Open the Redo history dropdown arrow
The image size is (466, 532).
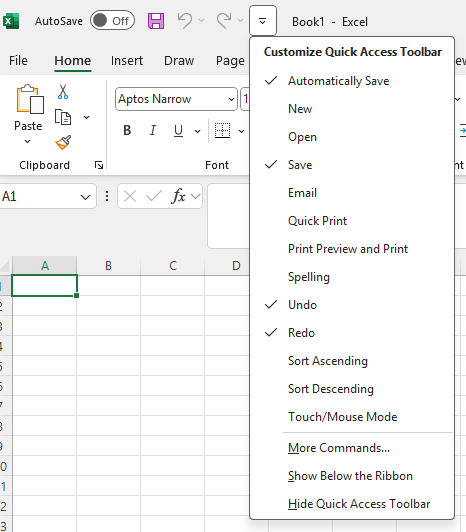pyautogui.click(x=240, y=21)
